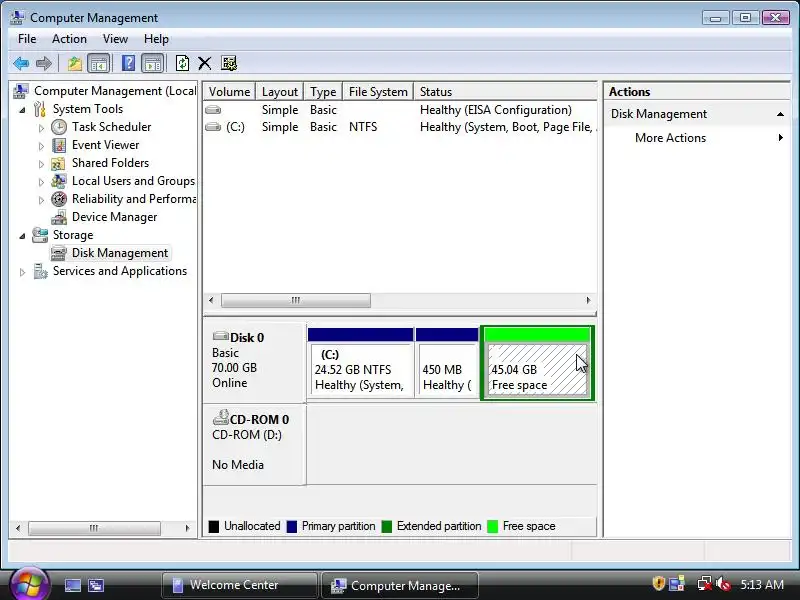The image size is (800, 600).
Task: Click the security shield tray icon
Action: coord(658,584)
